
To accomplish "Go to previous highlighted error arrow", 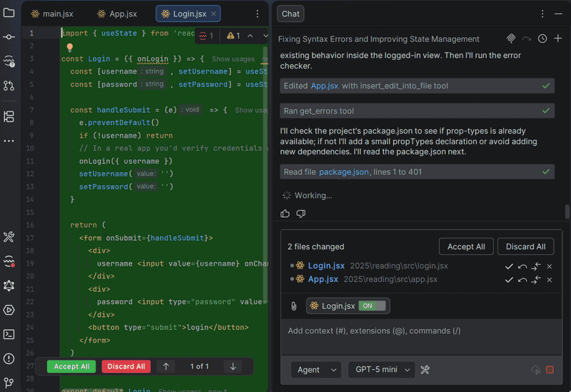I will (x=251, y=36).
